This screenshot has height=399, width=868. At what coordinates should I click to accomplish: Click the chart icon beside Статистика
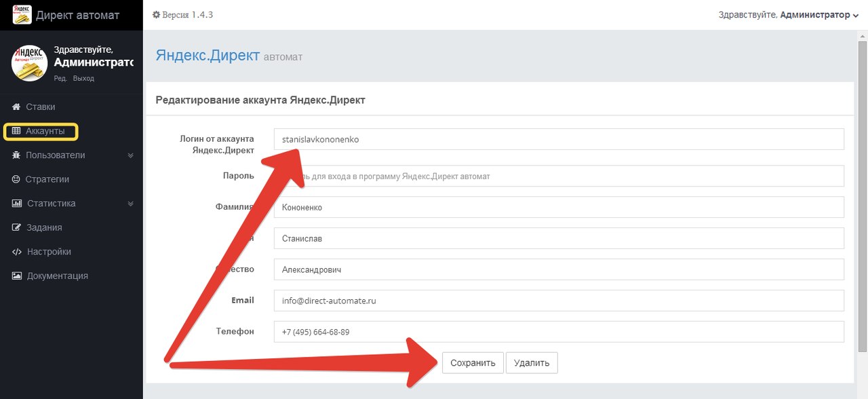[16, 204]
